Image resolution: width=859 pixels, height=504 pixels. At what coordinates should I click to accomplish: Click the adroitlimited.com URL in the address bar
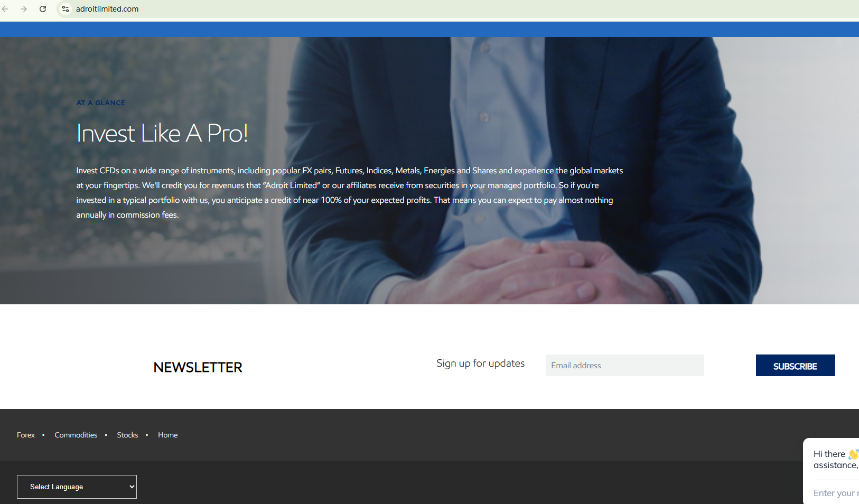[107, 9]
